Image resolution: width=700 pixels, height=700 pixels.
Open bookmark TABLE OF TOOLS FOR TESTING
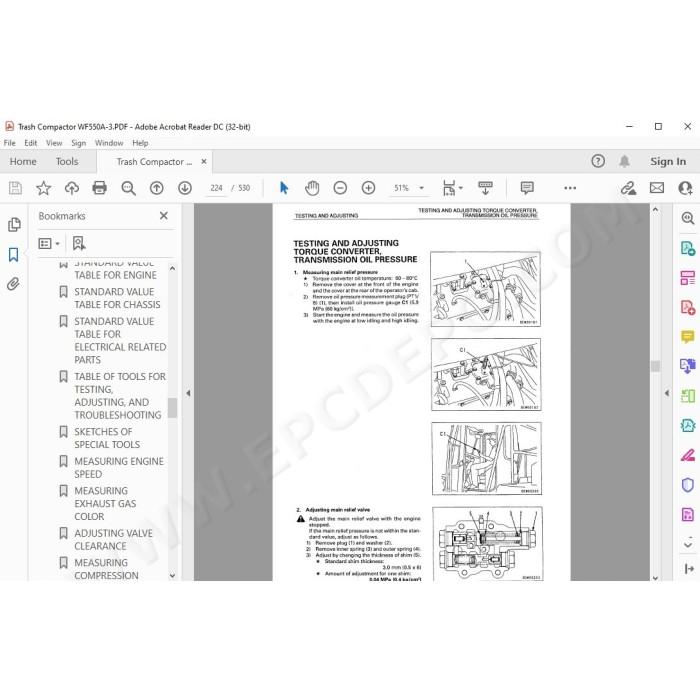click(120, 396)
